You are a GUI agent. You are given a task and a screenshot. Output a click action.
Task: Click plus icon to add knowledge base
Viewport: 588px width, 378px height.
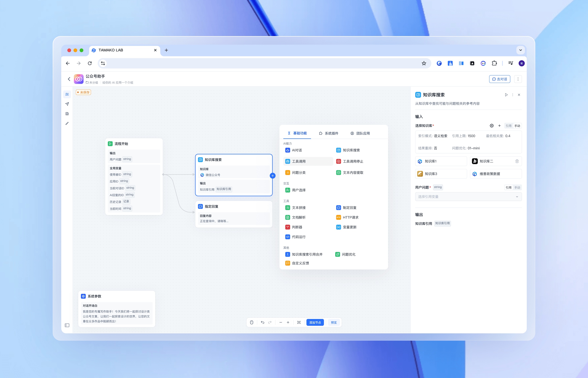click(499, 126)
